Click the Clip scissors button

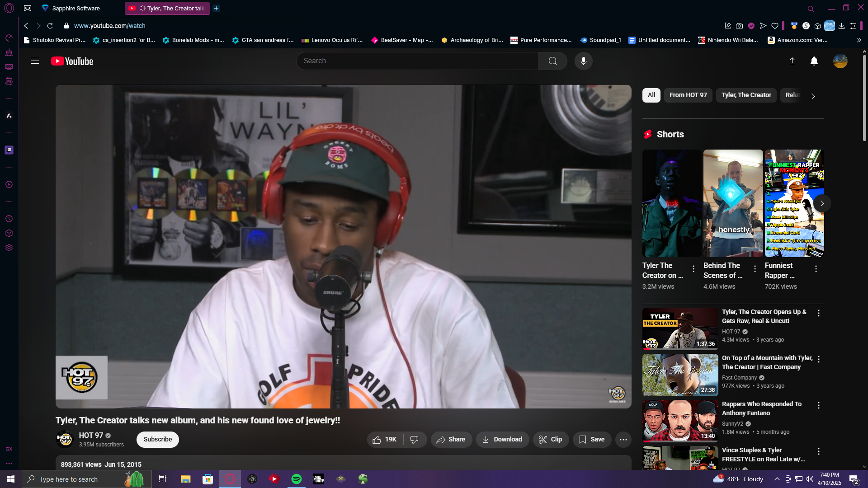click(x=550, y=439)
